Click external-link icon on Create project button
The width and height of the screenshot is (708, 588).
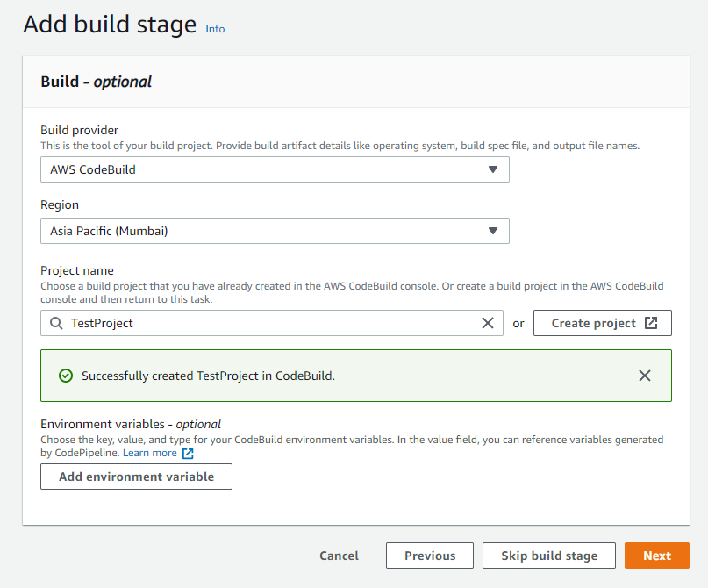[651, 323]
